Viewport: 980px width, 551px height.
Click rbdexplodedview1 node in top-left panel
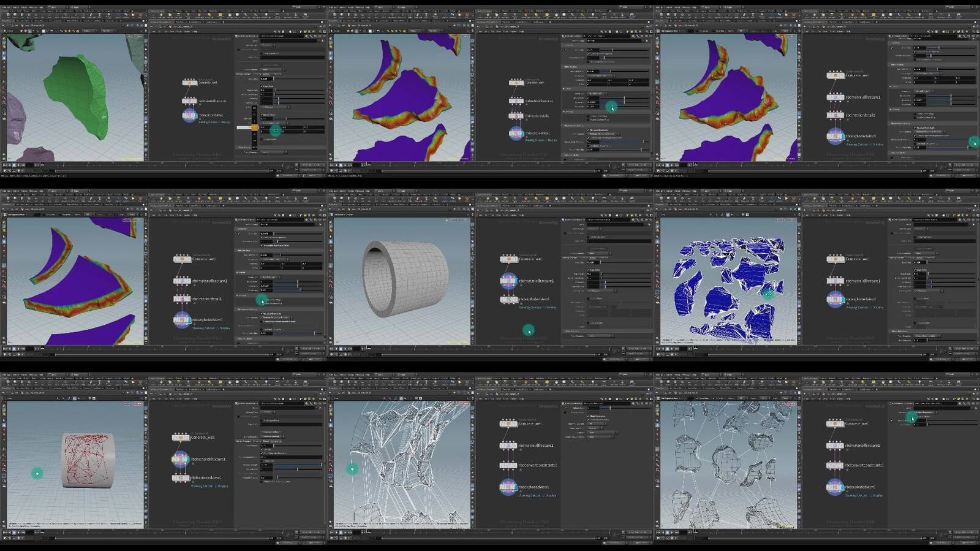190,115
